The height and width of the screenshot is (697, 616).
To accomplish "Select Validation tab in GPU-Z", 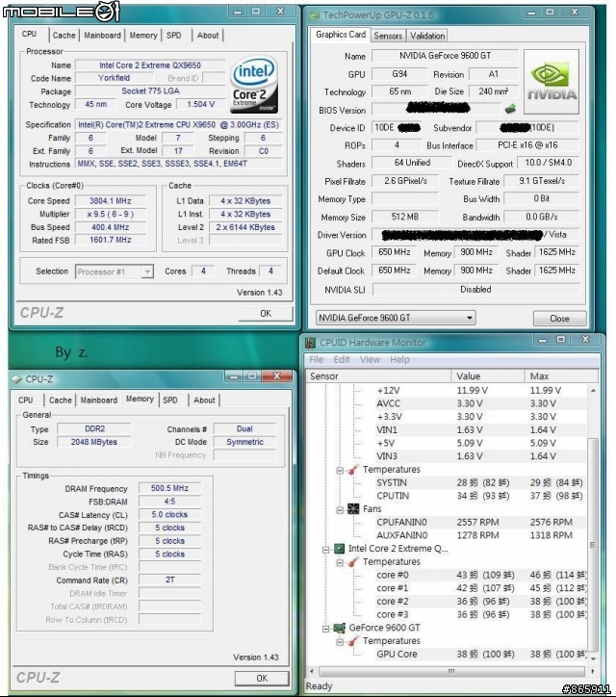I will point(427,36).
